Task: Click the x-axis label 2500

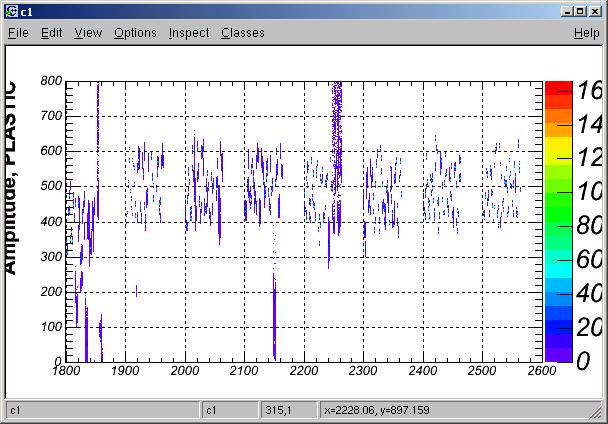Action: (482, 371)
